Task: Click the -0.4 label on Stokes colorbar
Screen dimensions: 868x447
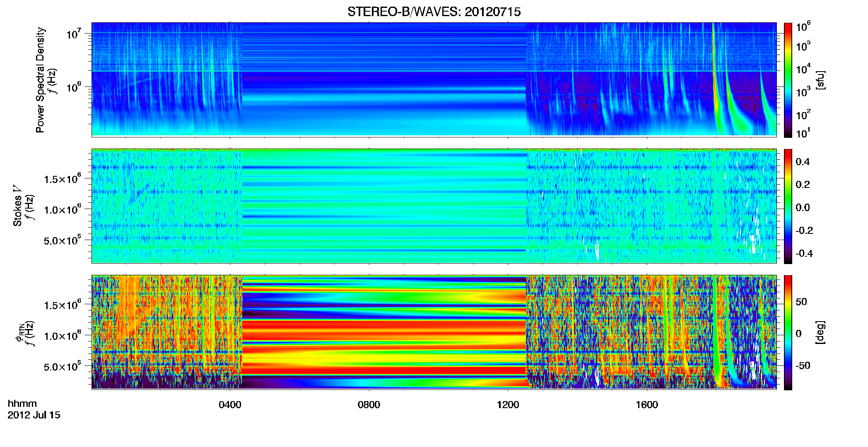Action: (804, 253)
